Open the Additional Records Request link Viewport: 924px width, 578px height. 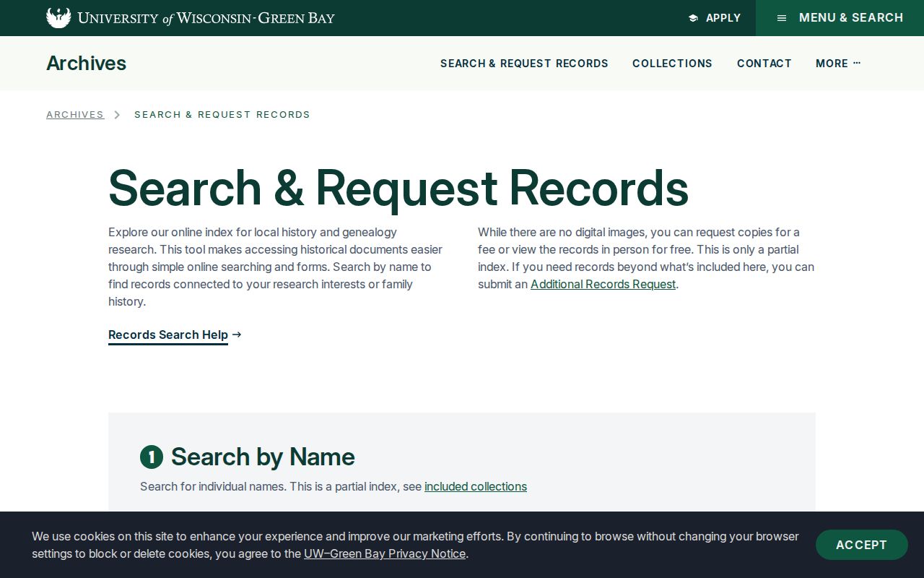[x=603, y=284]
